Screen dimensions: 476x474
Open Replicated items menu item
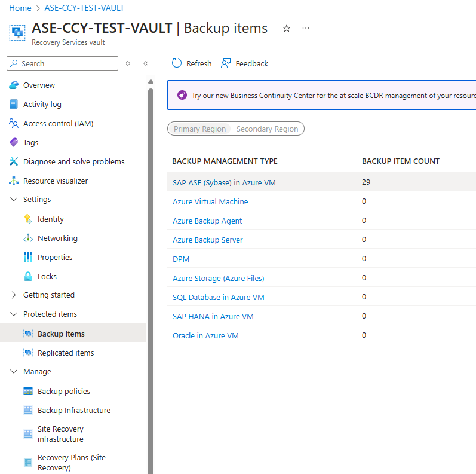(66, 353)
